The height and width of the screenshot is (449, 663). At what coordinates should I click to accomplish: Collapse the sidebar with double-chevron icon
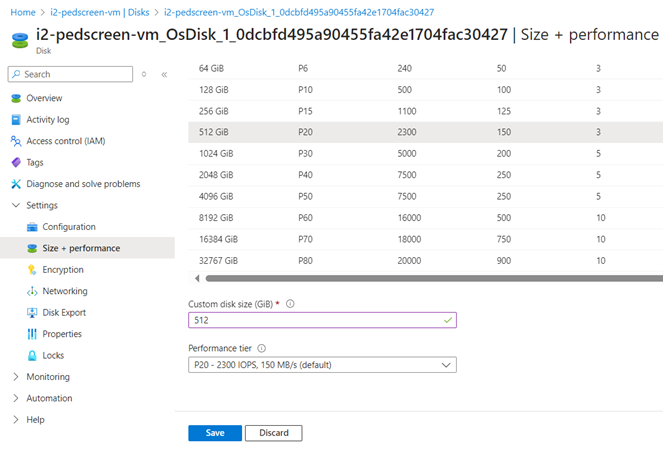[164, 75]
